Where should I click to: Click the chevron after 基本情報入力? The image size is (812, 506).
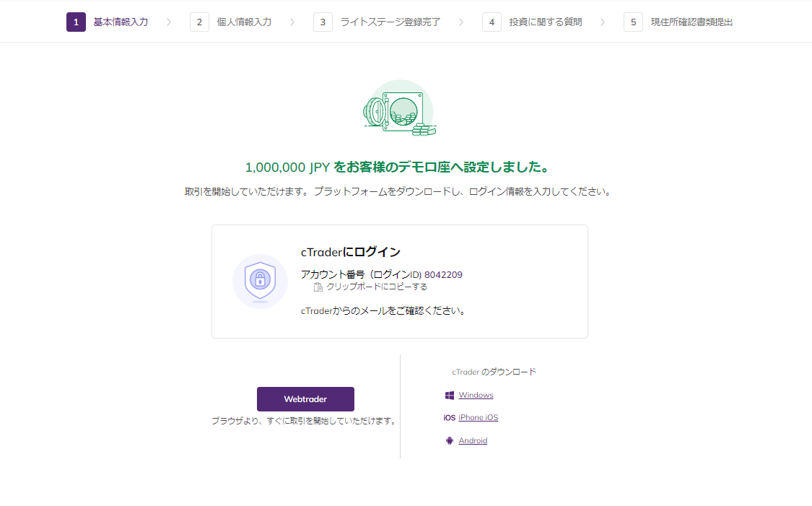point(169,22)
